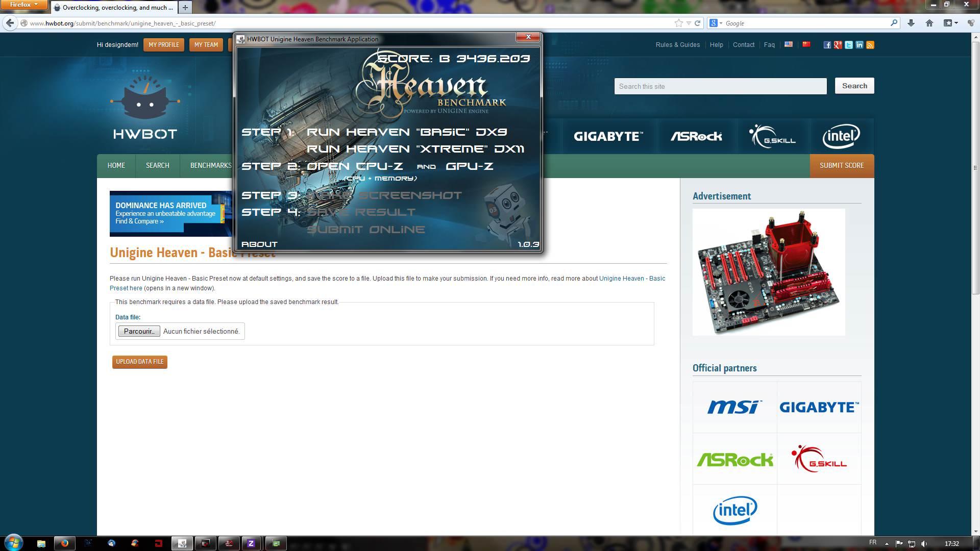Open Windows Explorer from the taskbar

tap(41, 543)
